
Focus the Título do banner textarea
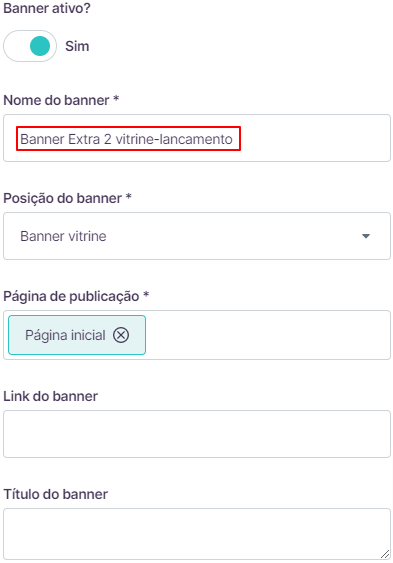coord(197,534)
